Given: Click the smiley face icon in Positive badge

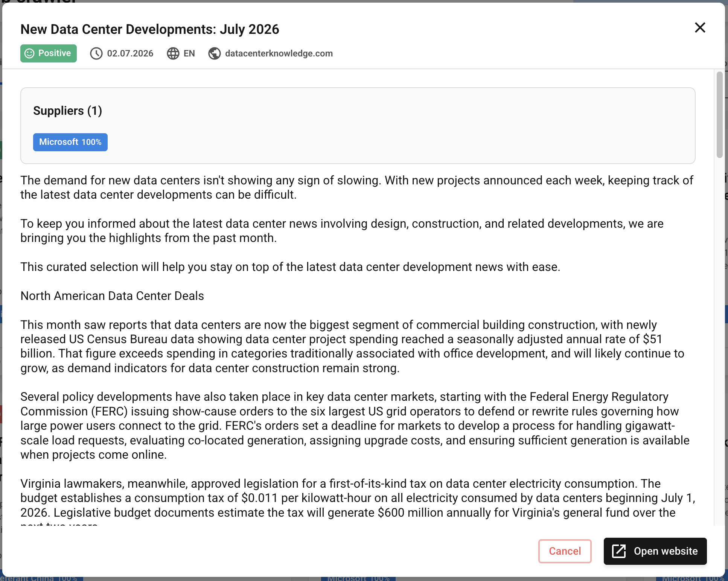Looking at the screenshot, I should pos(29,53).
